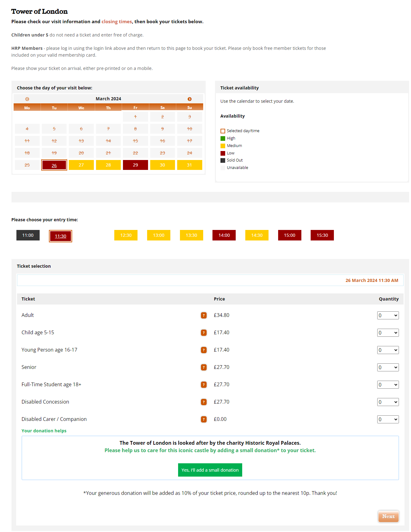Image resolution: width=411 pixels, height=532 pixels.
Task: Choose the 13:00 entry time
Action: (x=159, y=235)
